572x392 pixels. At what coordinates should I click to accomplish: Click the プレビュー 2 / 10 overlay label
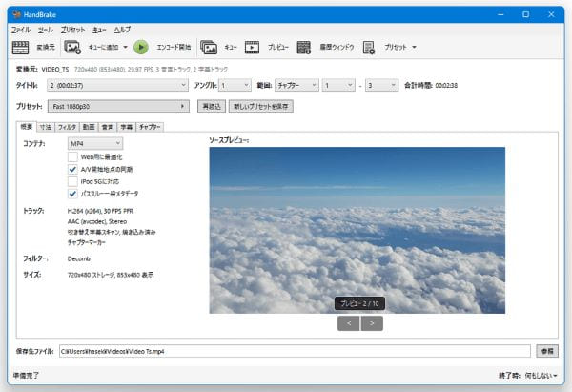pyautogui.click(x=359, y=303)
